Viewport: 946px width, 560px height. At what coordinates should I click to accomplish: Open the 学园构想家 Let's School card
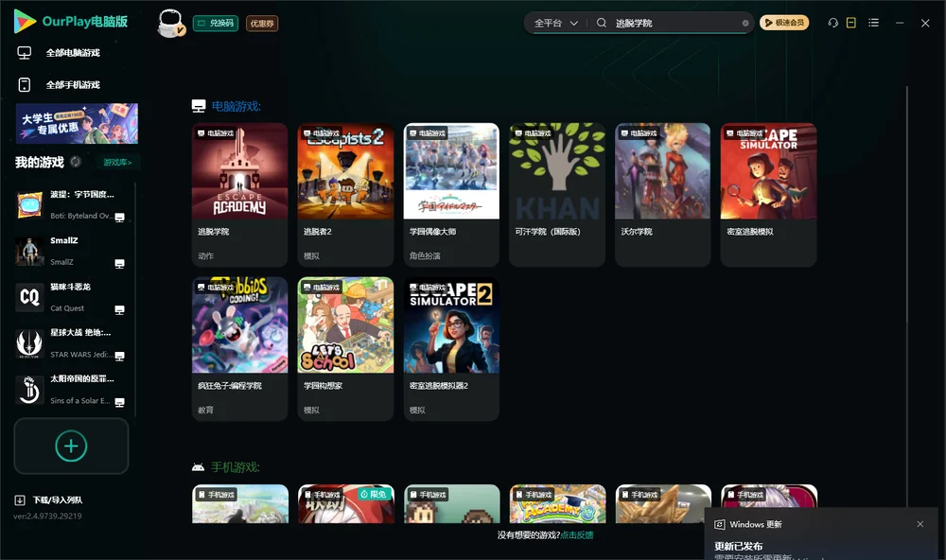point(345,349)
